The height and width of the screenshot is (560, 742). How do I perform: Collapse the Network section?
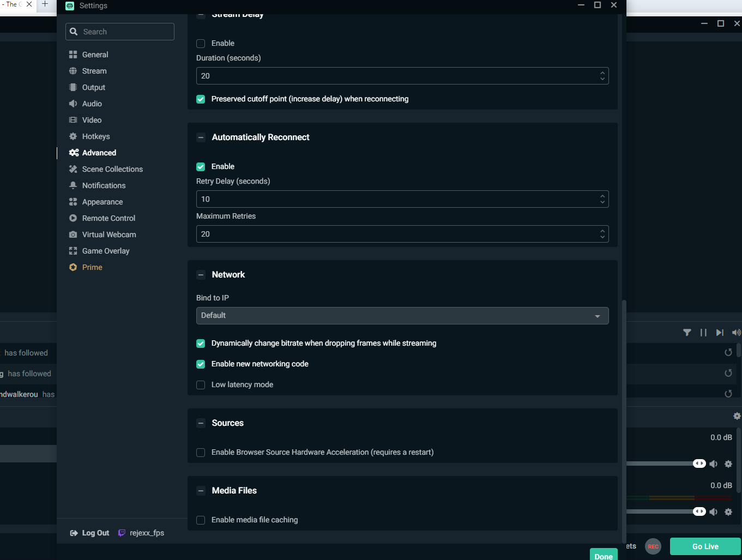201,275
